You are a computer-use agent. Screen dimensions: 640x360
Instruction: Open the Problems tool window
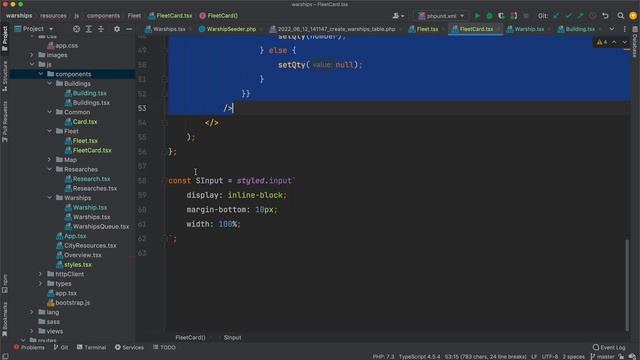click(x=29, y=347)
